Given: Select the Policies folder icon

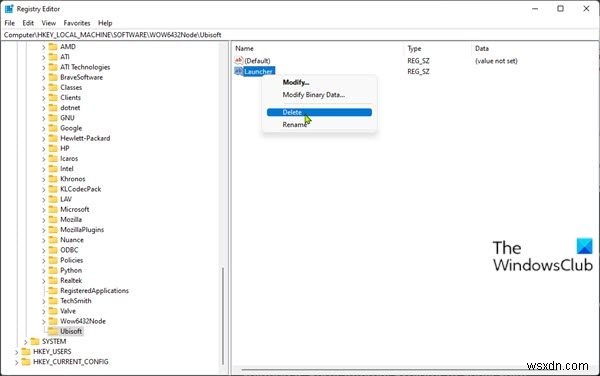Looking at the screenshot, I should [53, 260].
